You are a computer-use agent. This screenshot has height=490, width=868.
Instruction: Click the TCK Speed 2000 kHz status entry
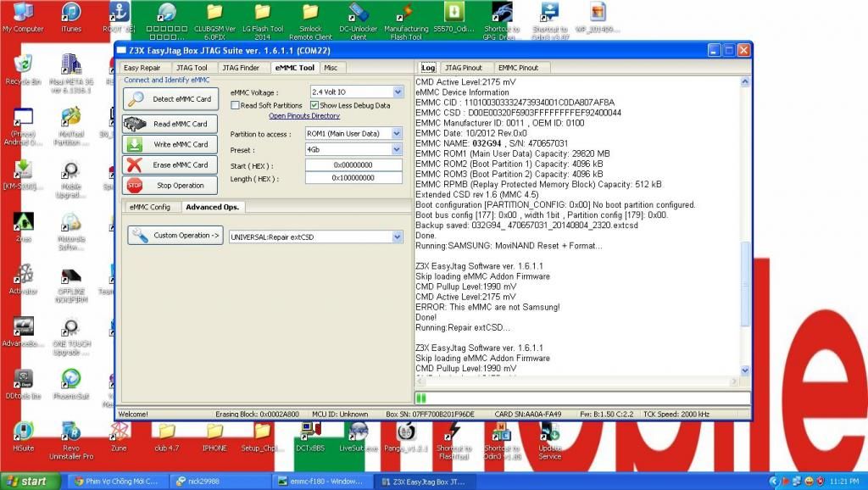pyautogui.click(x=676, y=415)
